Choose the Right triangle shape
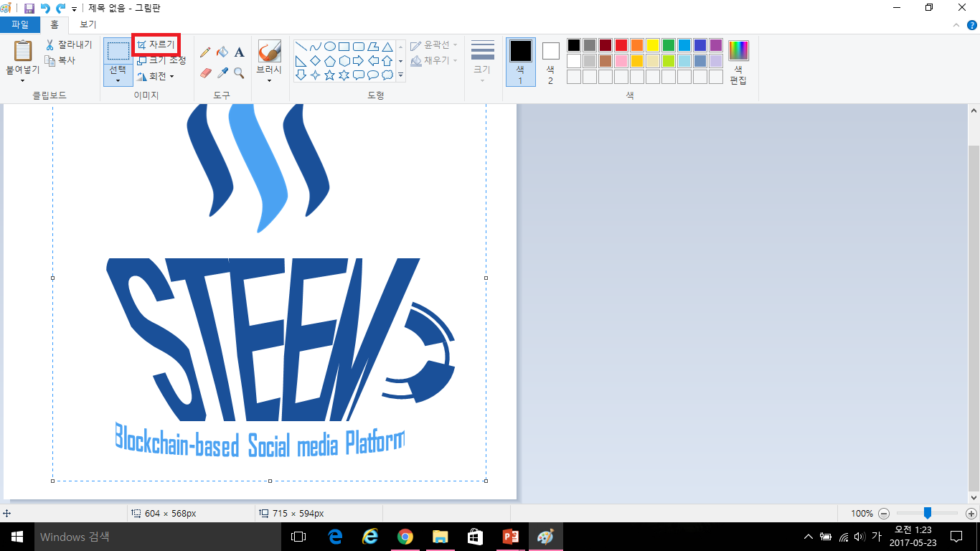 (301, 61)
